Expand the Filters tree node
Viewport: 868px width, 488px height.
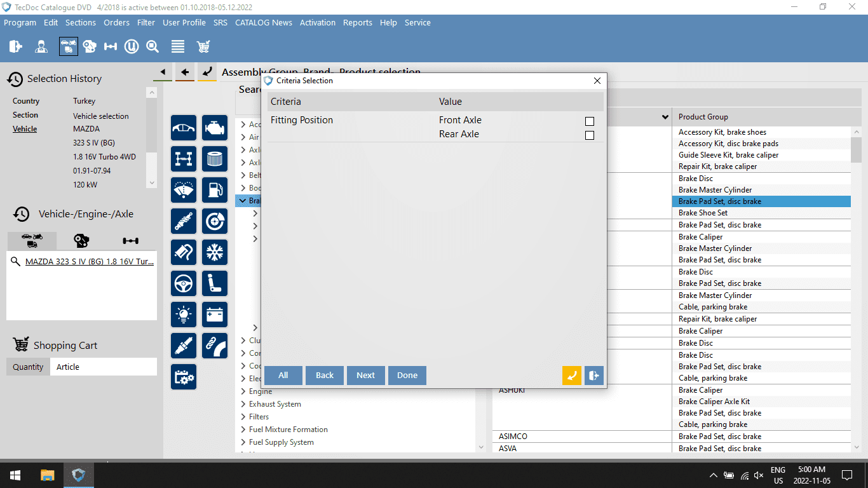pos(243,417)
